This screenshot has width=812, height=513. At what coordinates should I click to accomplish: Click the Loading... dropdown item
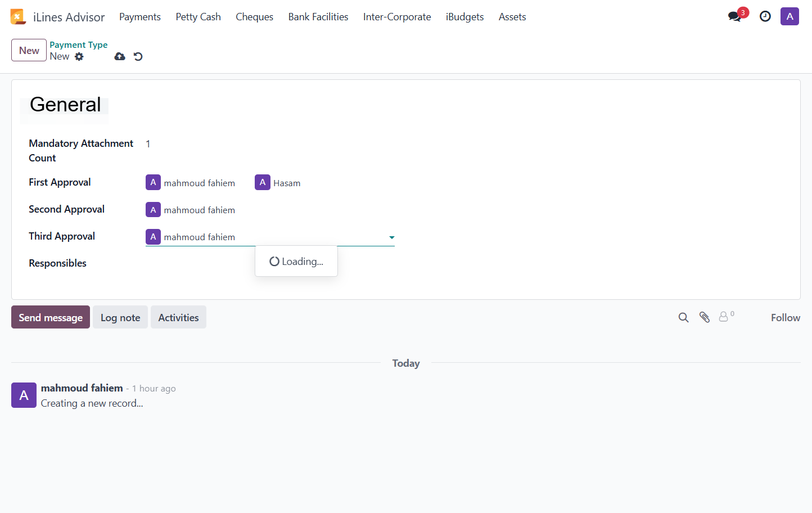[296, 262]
